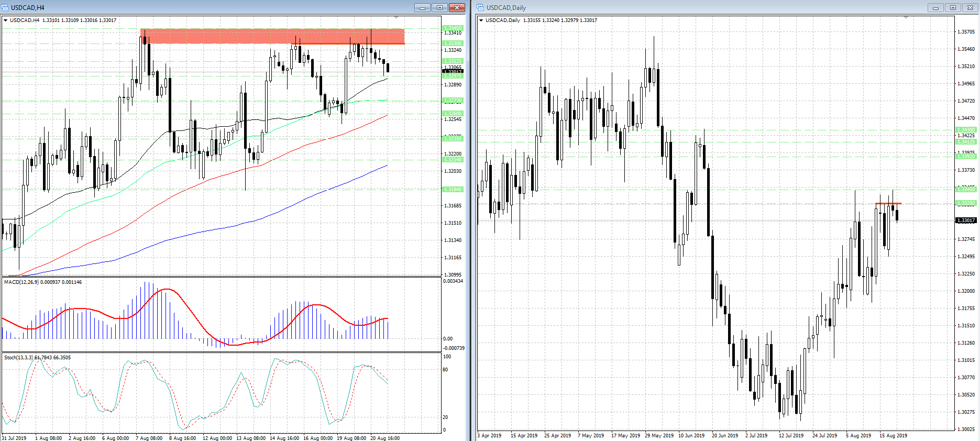980x441 pixels.
Task: Click the green 1.33450 level label on H4
Action: [453, 28]
